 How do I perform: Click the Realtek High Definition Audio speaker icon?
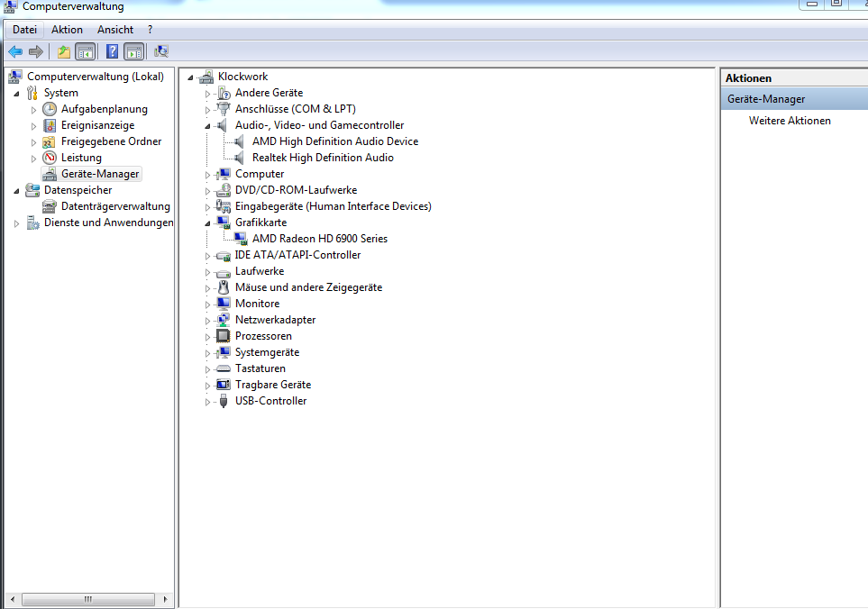[x=240, y=158]
